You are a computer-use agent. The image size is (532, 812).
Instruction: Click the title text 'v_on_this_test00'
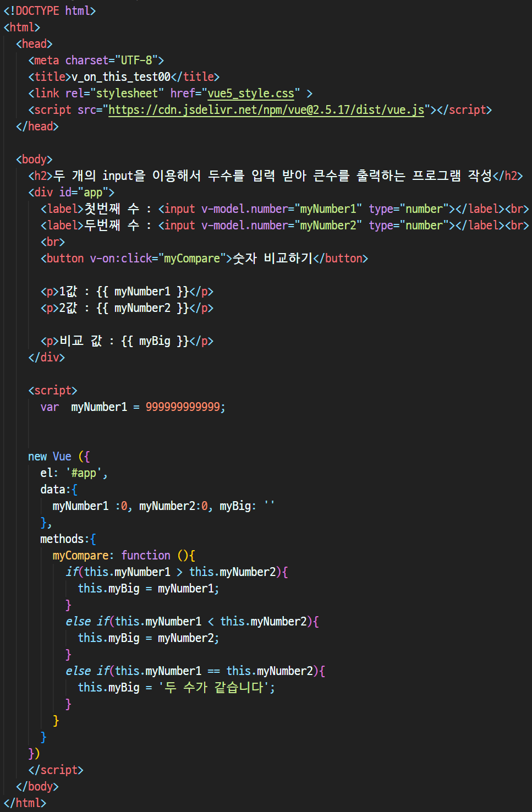point(121,77)
